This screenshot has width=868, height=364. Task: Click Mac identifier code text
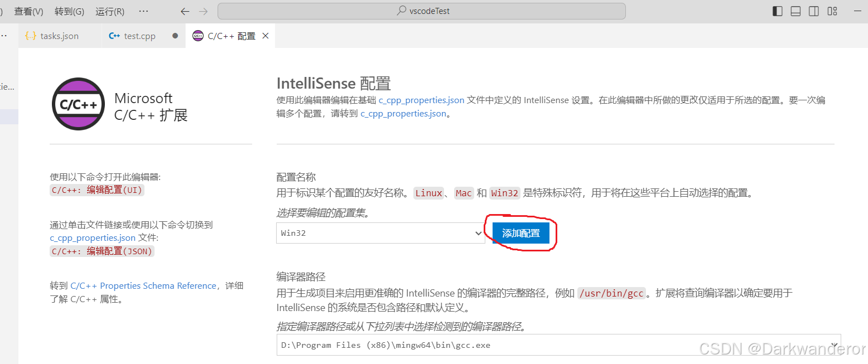point(464,193)
